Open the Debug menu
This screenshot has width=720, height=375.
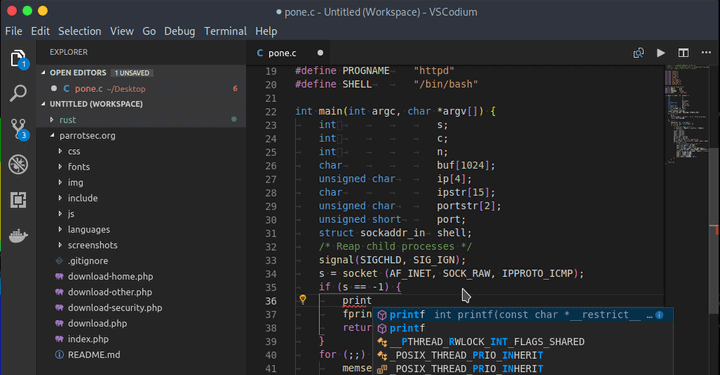tap(180, 31)
